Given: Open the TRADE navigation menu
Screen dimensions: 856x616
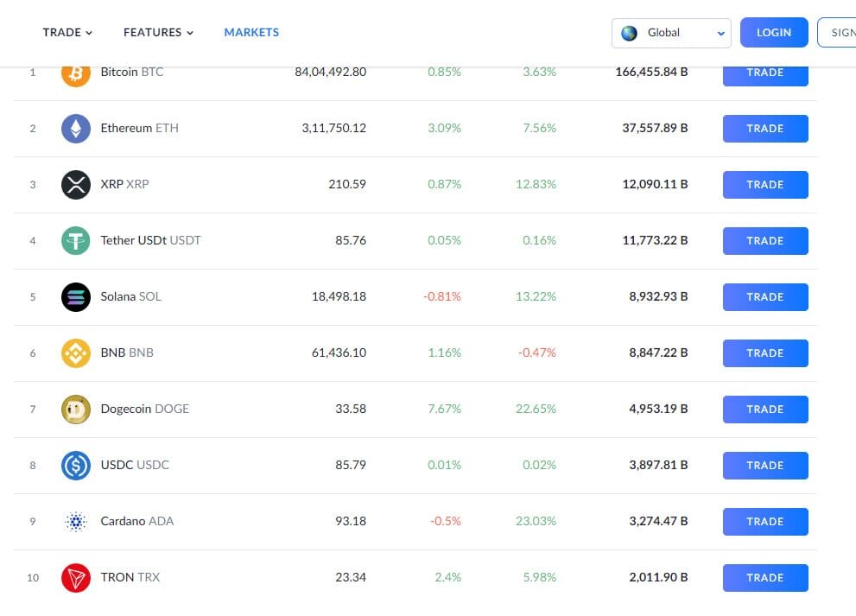Looking at the screenshot, I should click(x=67, y=32).
